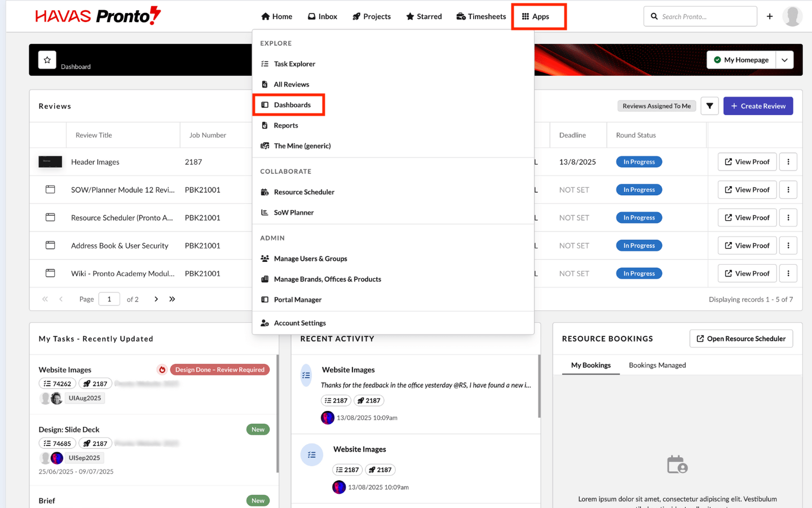This screenshot has height=508, width=812.
Task: Click the filter funnel icon in Reviews
Action: [709, 106]
